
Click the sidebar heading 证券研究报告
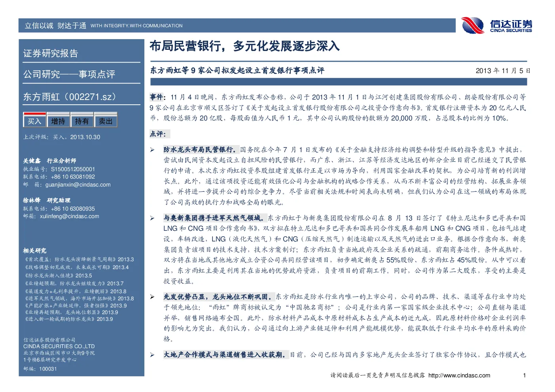pyautogui.click(x=51, y=53)
